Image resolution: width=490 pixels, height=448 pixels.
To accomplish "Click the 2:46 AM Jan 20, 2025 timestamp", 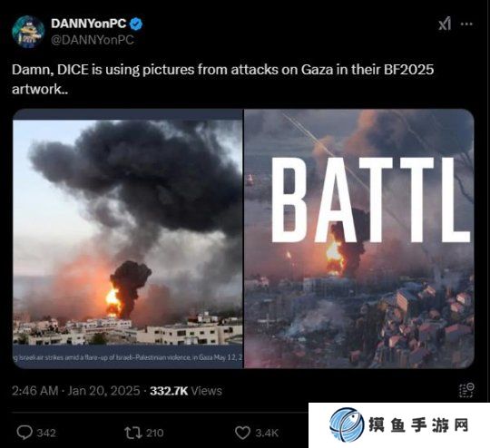I will [x=76, y=391].
